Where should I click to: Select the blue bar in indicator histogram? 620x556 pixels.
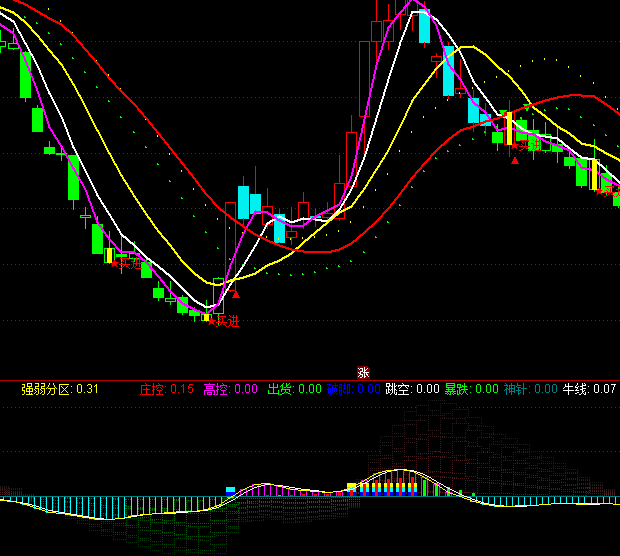tap(230, 491)
